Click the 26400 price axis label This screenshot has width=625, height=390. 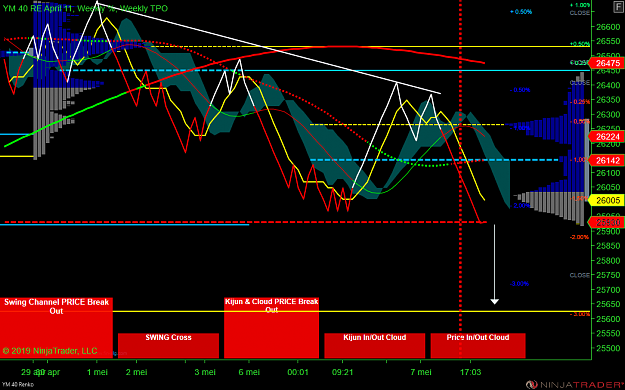608,85
